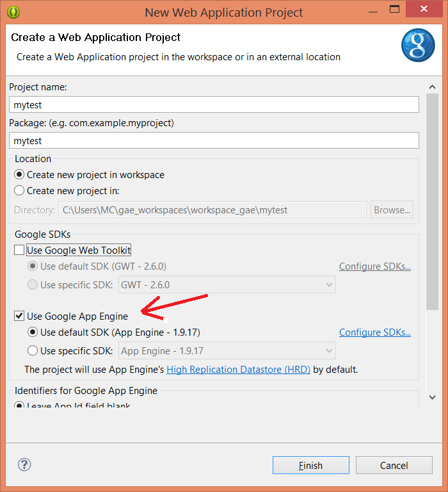This screenshot has width=448, height=492.
Task: Click the help question mark icon
Action: 24,464
